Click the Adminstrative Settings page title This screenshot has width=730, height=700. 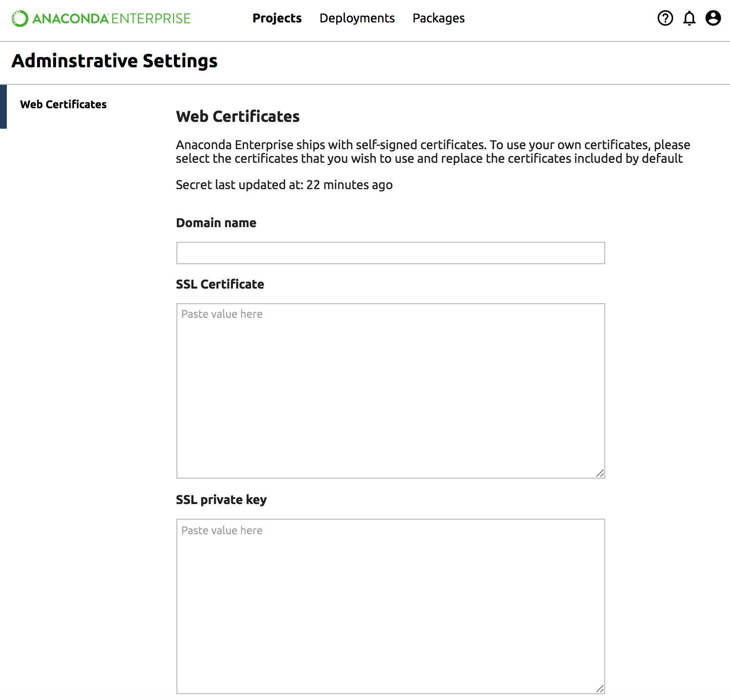point(115,61)
